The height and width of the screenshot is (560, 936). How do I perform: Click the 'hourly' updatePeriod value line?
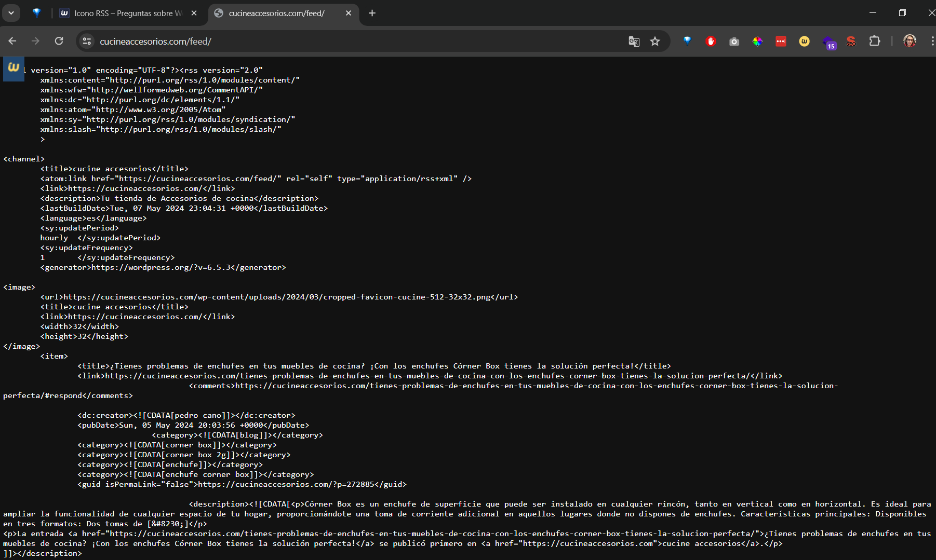point(100,238)
